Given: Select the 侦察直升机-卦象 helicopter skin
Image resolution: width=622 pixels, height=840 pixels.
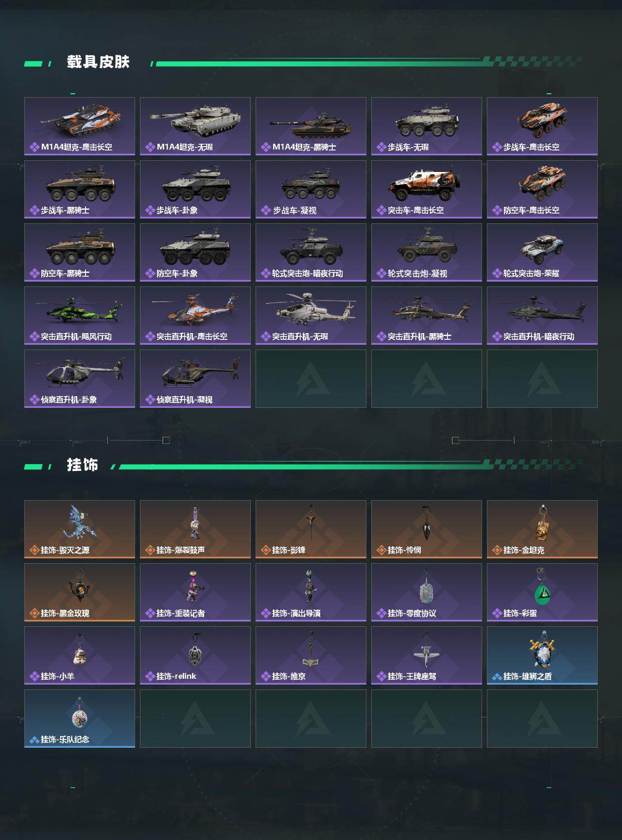Looking at the screenshot, I should 80,379.
